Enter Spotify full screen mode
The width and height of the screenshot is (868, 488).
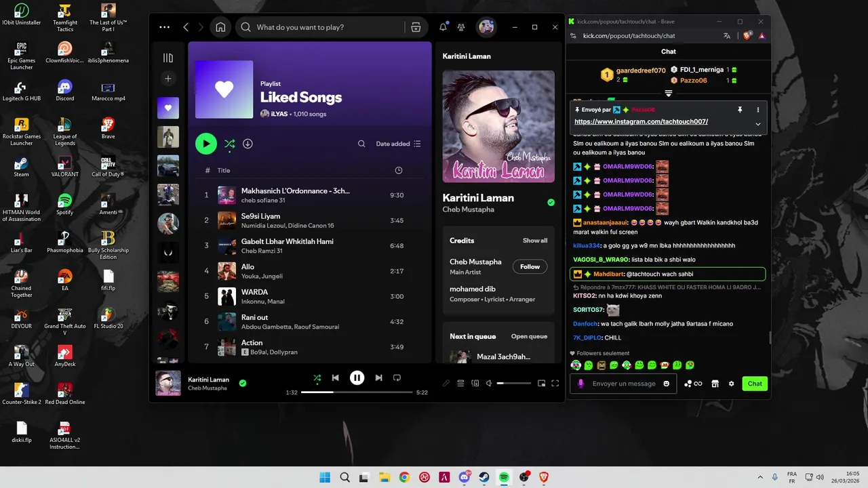(555, 384)
